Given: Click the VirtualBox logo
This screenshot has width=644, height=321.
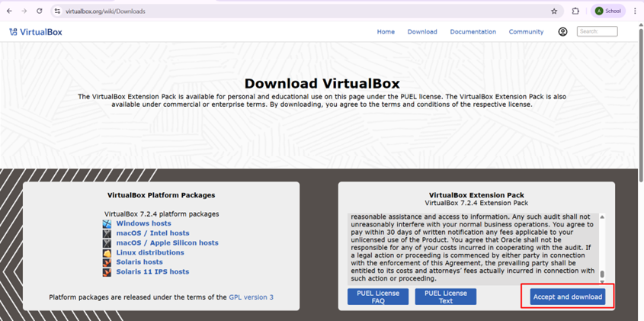Looking at the screenshot, I should 36,32.
